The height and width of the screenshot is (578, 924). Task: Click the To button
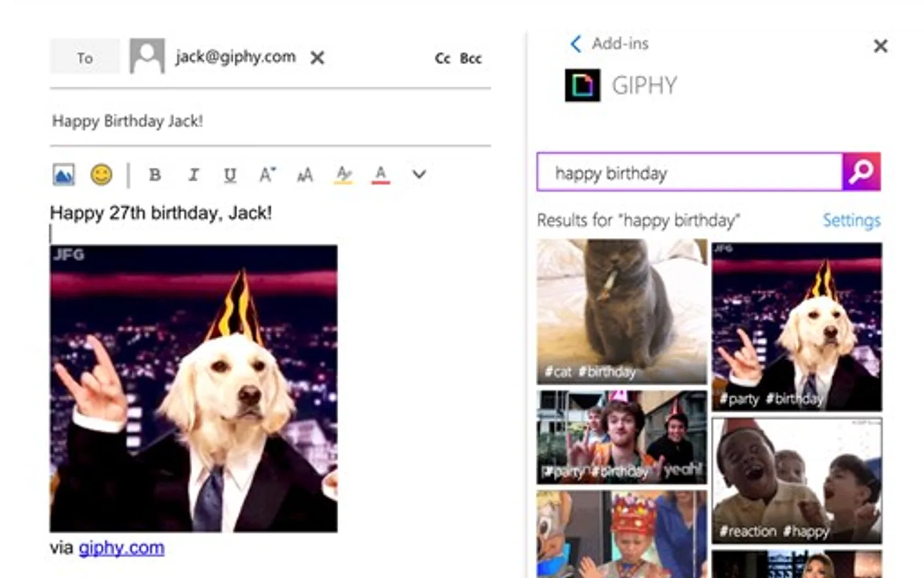coord(85,57)
